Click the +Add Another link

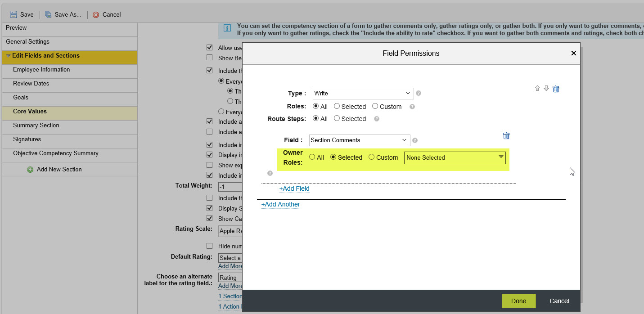click(x=281, y=204)
